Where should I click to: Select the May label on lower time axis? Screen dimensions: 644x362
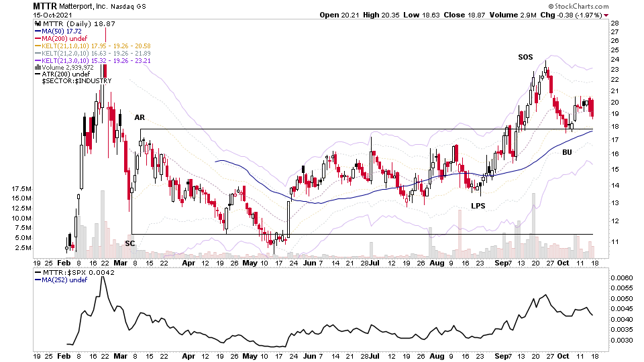250,356
